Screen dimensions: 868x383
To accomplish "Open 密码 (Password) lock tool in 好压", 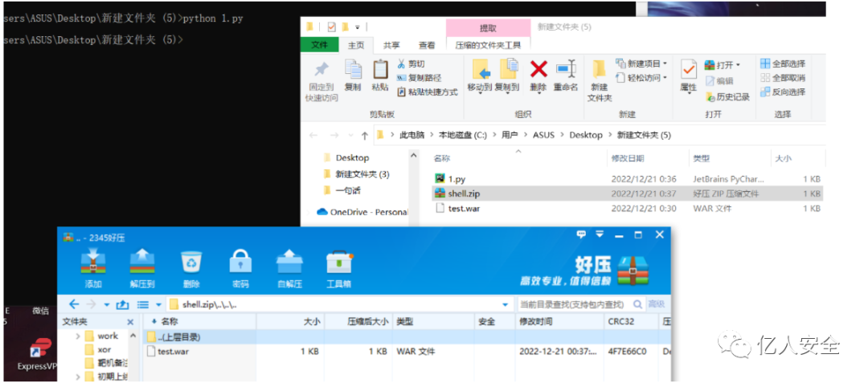I will click(240, 270).
